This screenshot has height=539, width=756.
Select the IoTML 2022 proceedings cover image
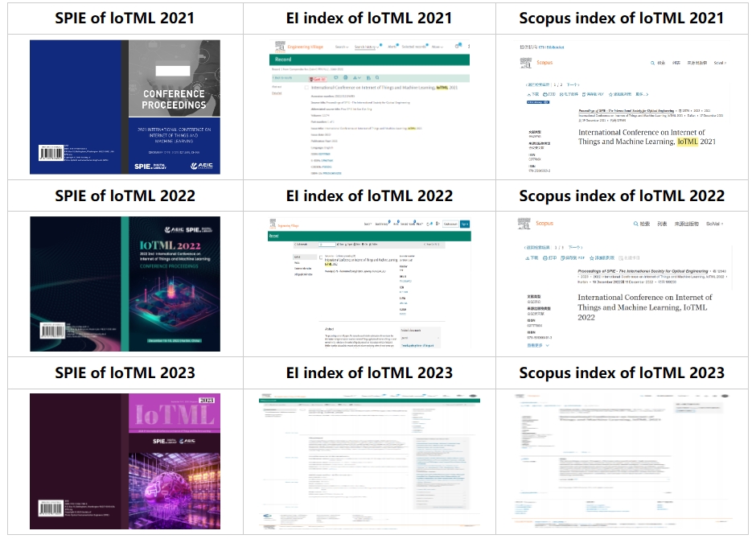pos(125,283)
